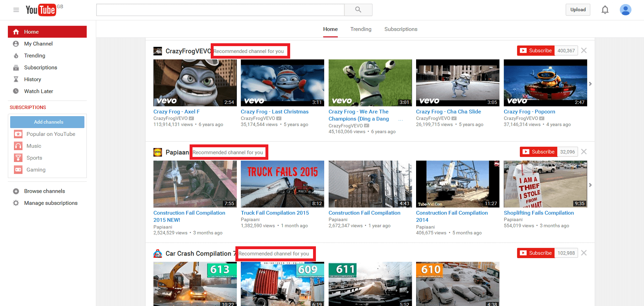Open CrazyFrogVEVO channel avatar icon

tap(158, 51)
